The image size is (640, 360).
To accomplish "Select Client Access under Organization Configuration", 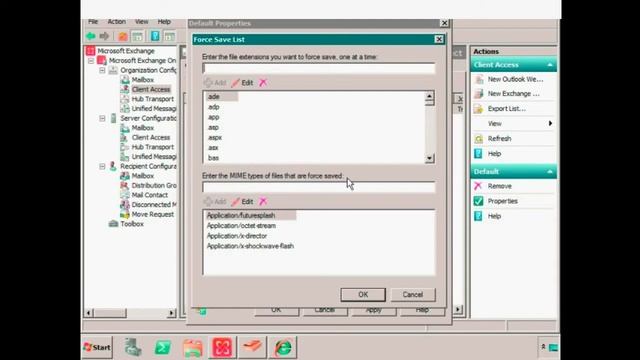I will click(x=151, y=89).
